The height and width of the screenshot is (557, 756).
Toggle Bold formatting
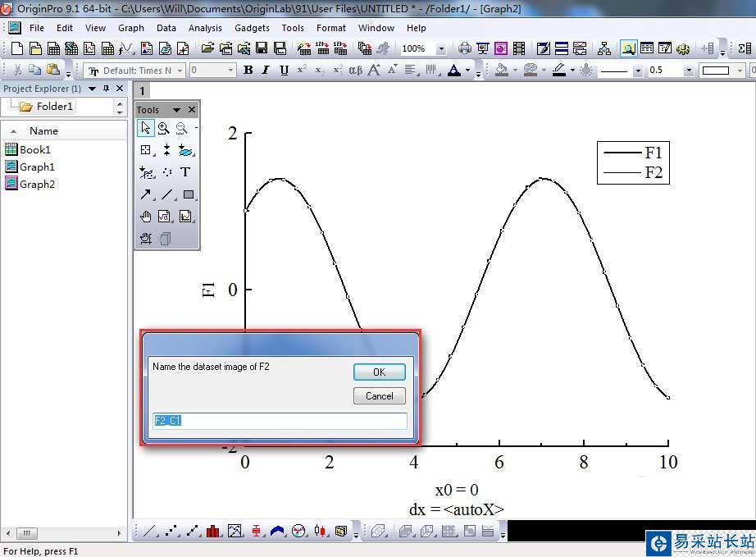248,71
